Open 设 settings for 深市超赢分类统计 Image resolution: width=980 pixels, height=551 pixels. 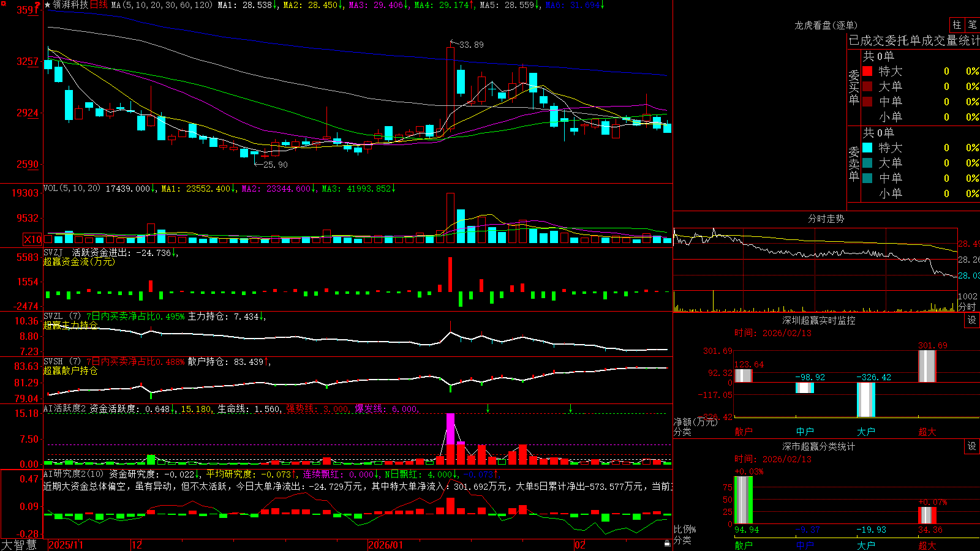coord(972,446)
